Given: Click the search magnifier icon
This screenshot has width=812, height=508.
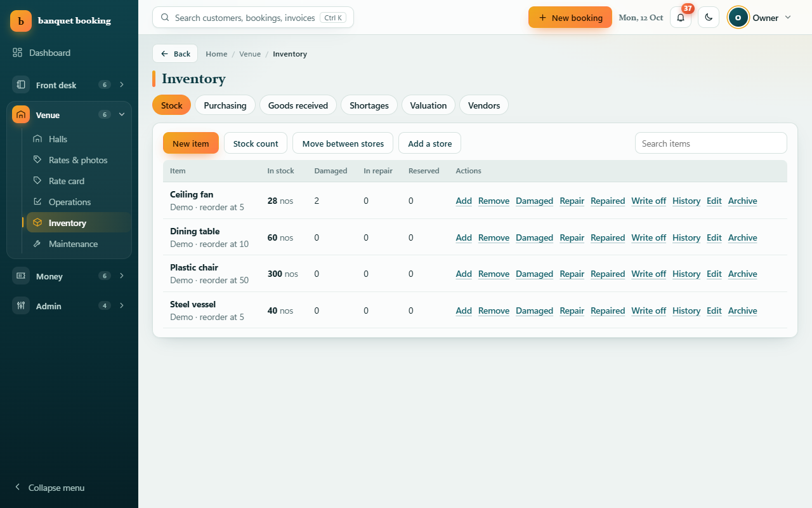Looking at the screenshot, I should [165, 18].
